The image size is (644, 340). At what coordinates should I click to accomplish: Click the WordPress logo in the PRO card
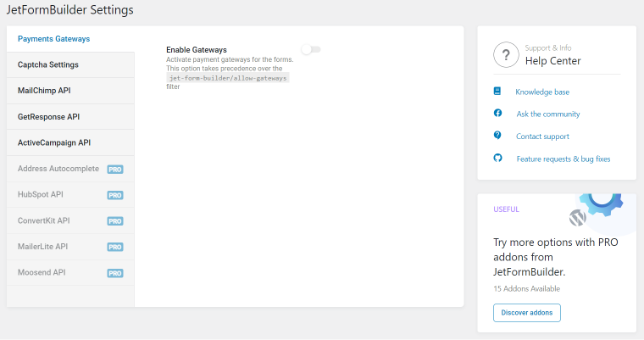tap(577, 218)
